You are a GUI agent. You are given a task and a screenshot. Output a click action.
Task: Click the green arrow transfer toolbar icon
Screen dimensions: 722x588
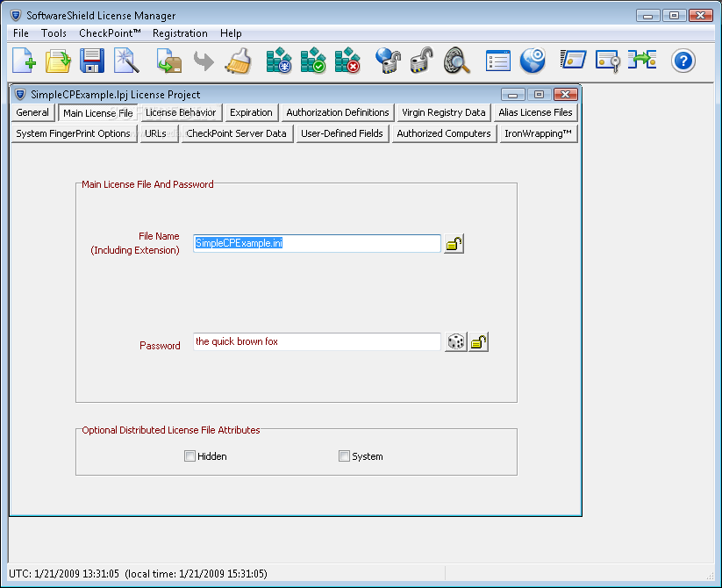click(642, 60)
